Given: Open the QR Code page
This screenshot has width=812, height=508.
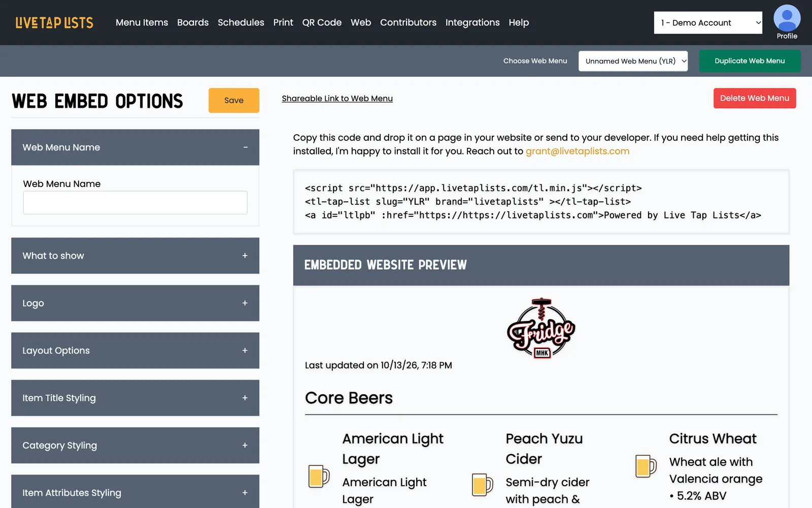Looking at the screenshot, I should (x=322, y=22).
